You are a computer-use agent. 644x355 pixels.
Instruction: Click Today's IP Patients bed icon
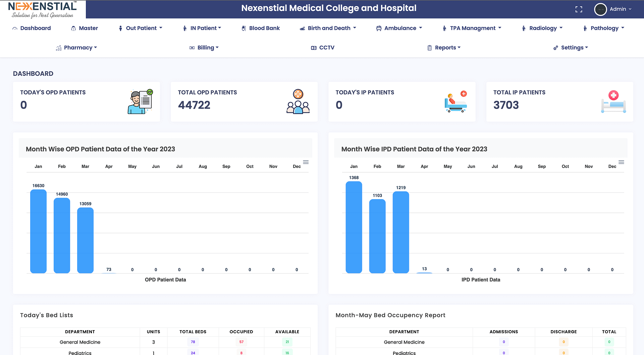pos(455,102)
